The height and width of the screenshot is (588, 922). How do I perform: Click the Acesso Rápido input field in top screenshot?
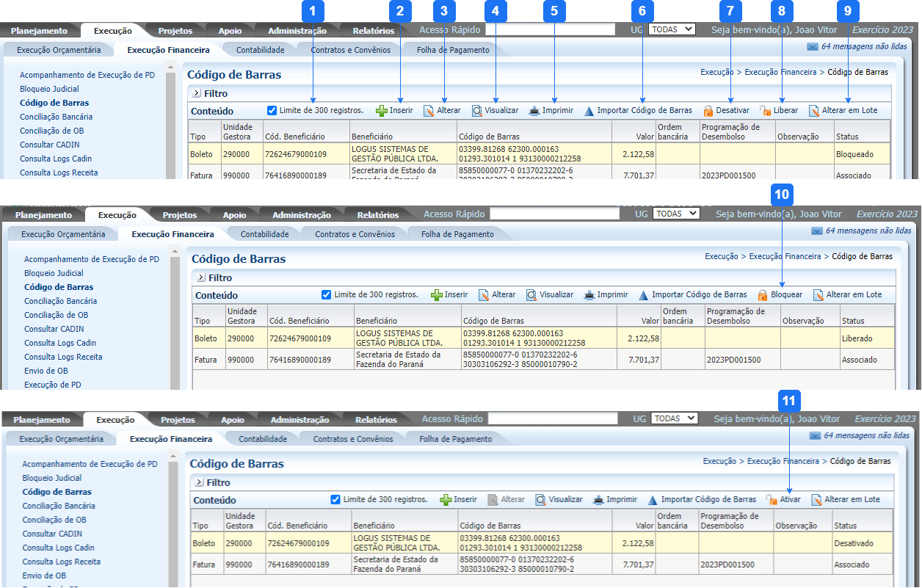point(550,30)
